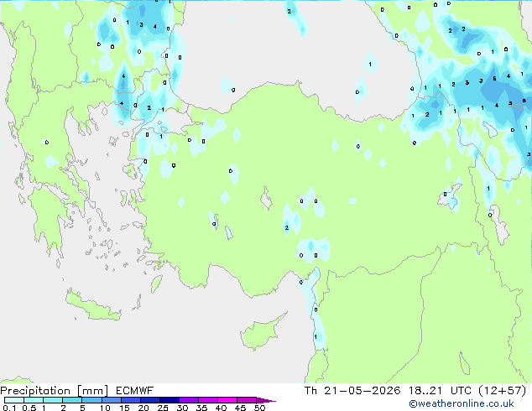Click the 45–50 mm legend swatch

coord(247,400)
